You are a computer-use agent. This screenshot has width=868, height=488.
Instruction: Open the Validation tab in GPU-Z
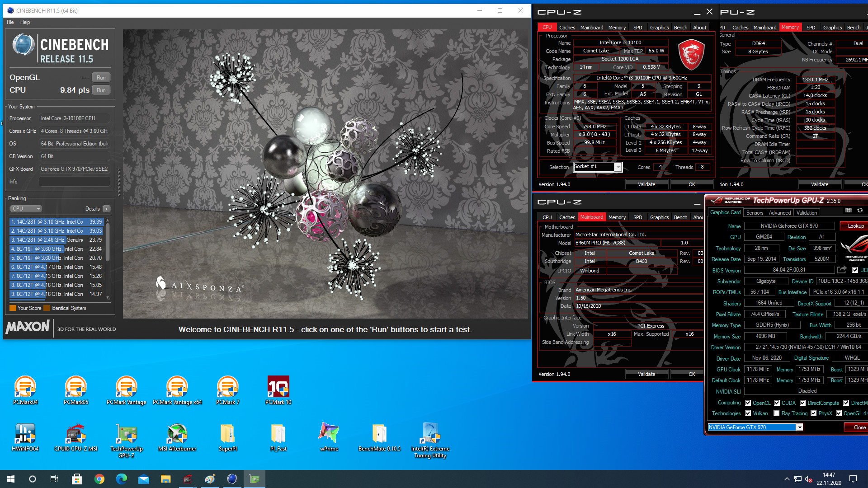click(x=807, y=213)
